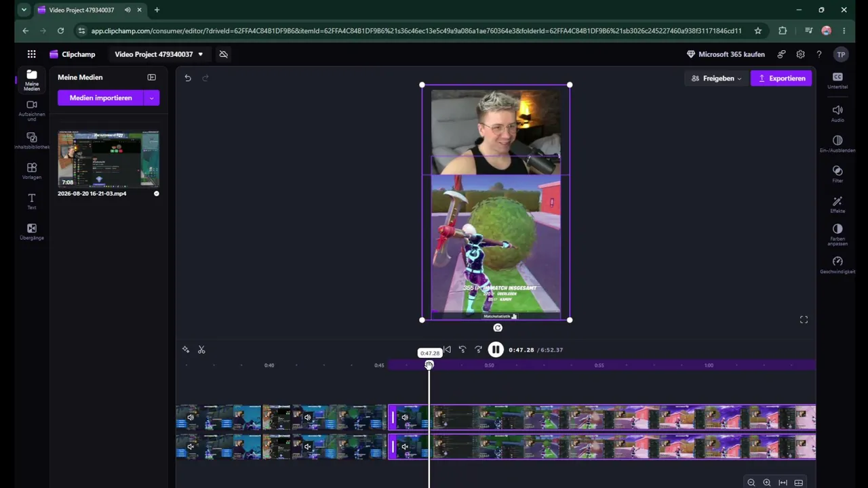Collapse the Meine Medien side panel
This screenshot has height=488, width=868.
pos(152,77)
